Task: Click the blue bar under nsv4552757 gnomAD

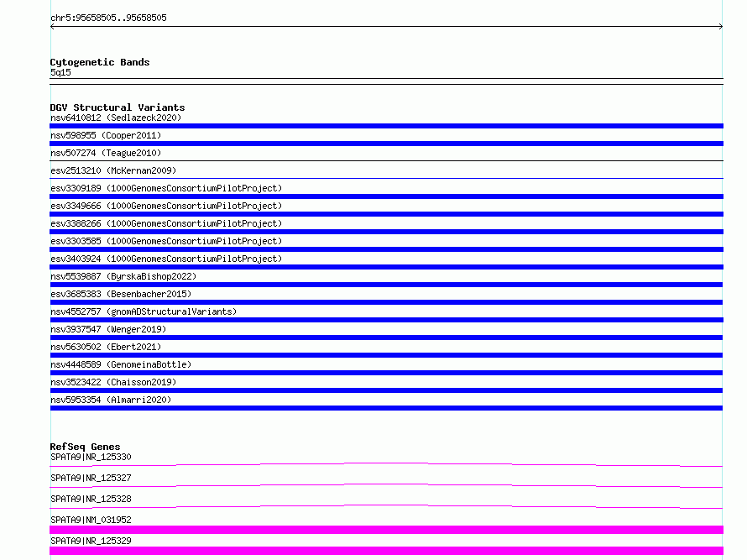Action: [386, 320]
